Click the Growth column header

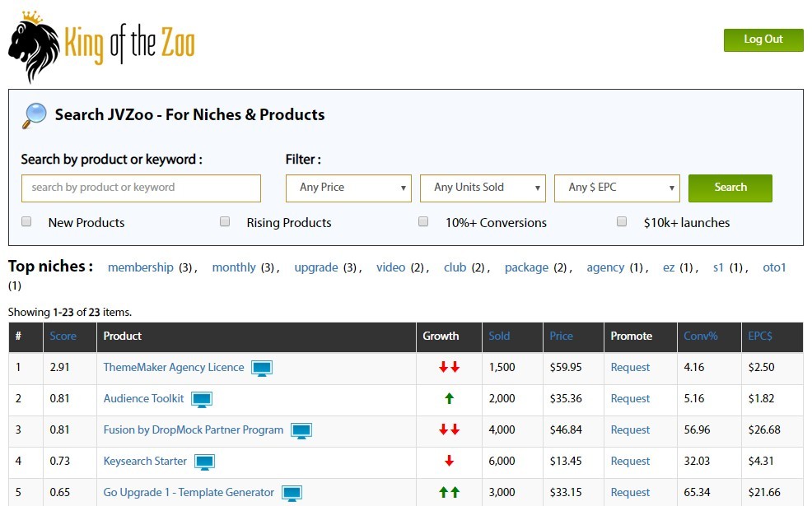tap(441, 336)
